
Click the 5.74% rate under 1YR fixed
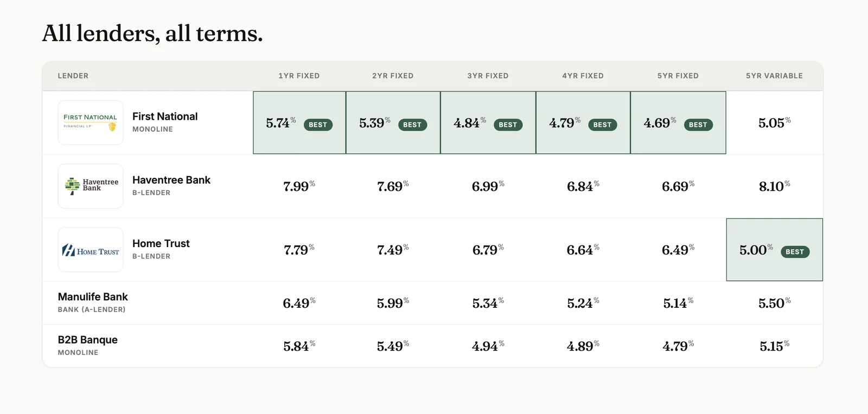280,123
